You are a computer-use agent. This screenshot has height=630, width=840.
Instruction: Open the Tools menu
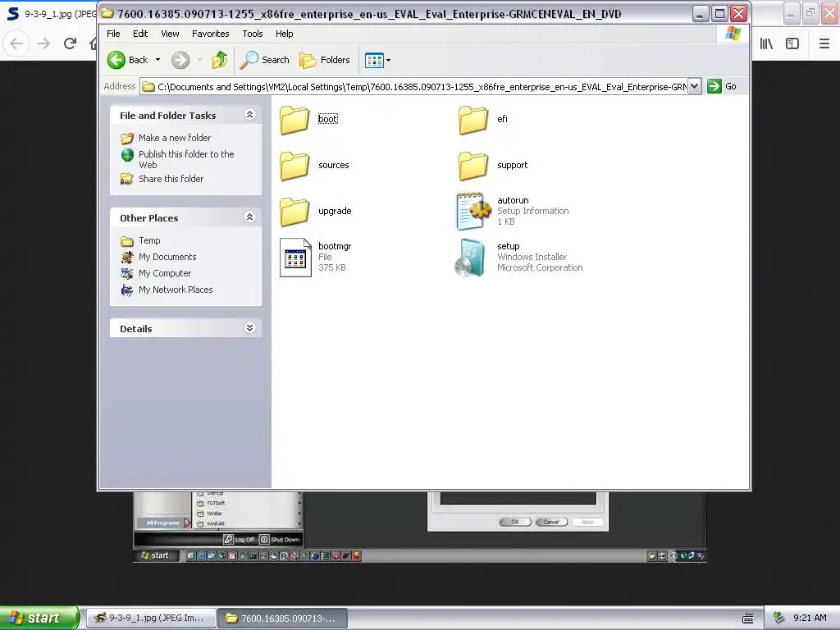click(x=253, y=34)
